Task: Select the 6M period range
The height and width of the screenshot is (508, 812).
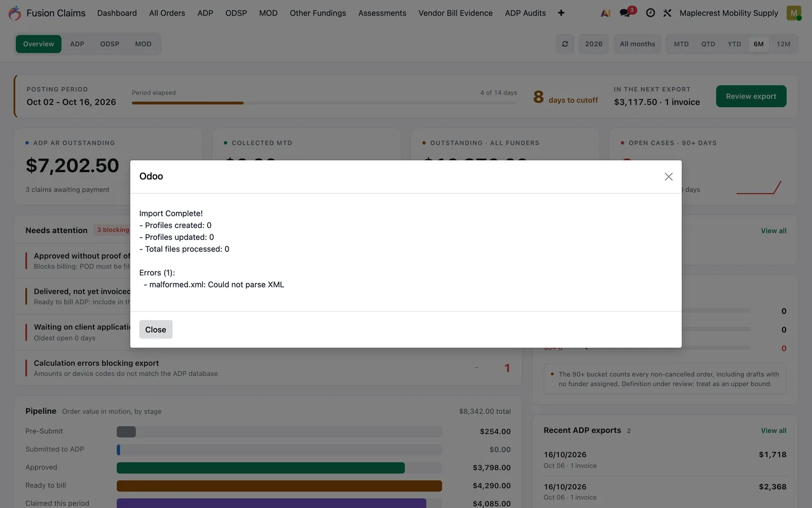Action: [x=759, y=44]
